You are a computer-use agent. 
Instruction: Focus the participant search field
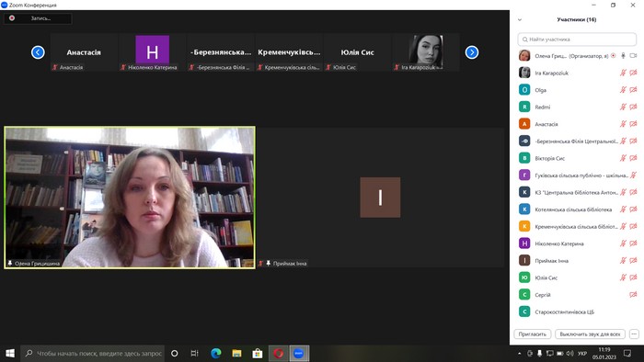pos(577,40)
